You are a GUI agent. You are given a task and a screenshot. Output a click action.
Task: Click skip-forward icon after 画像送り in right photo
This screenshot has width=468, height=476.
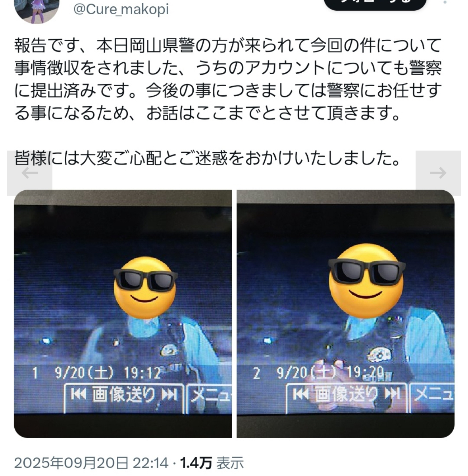(x=393, y=394)
